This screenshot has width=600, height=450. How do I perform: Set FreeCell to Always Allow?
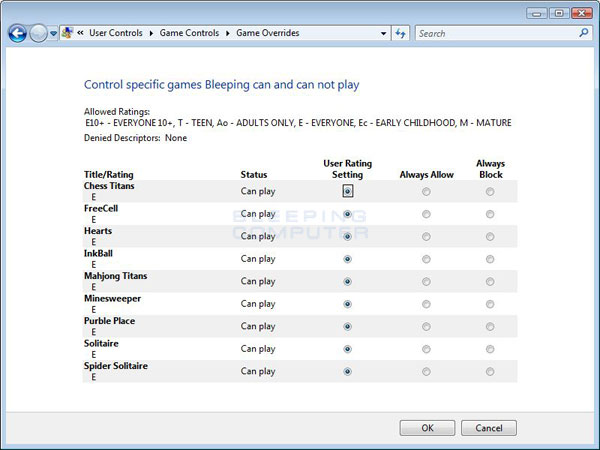point(426,214)
